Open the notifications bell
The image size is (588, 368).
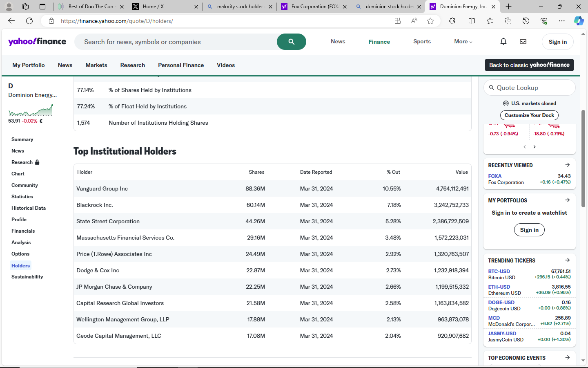tap(503, 41)
